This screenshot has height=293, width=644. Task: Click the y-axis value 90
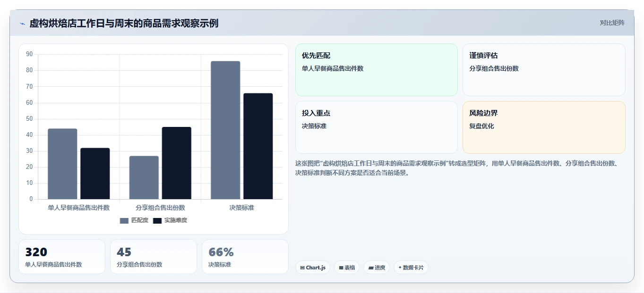click(29, 54)
